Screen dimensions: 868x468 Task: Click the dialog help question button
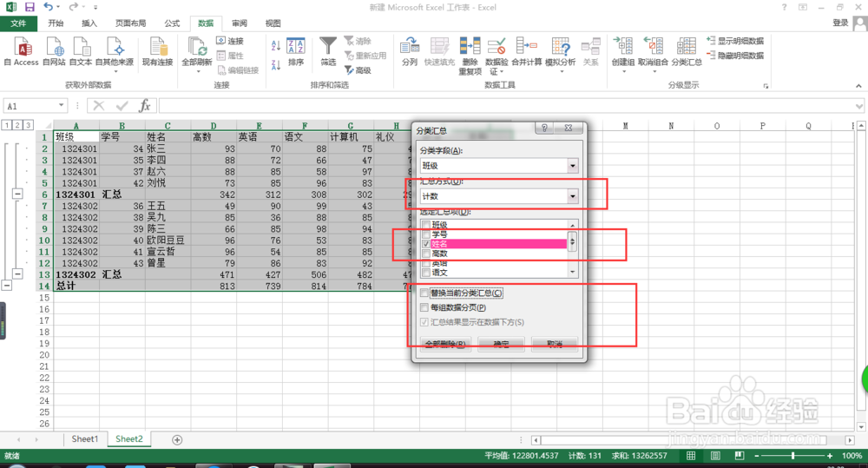click(x=545, y=128)
